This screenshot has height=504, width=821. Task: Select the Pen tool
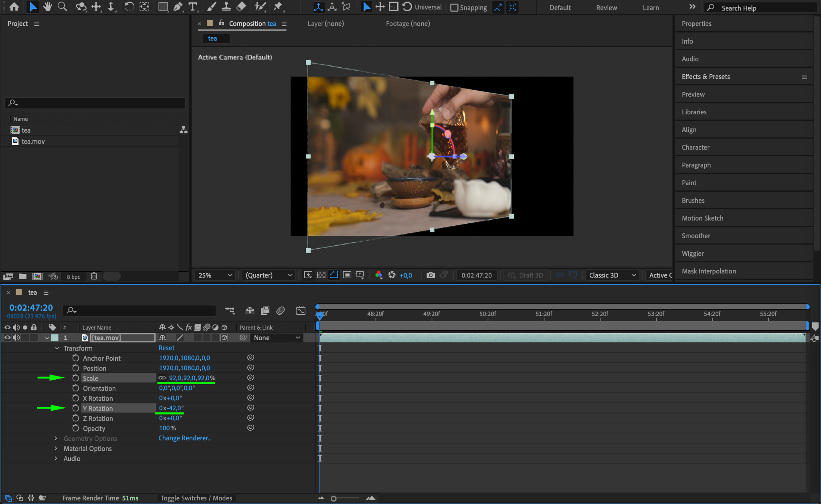(178, 7)
